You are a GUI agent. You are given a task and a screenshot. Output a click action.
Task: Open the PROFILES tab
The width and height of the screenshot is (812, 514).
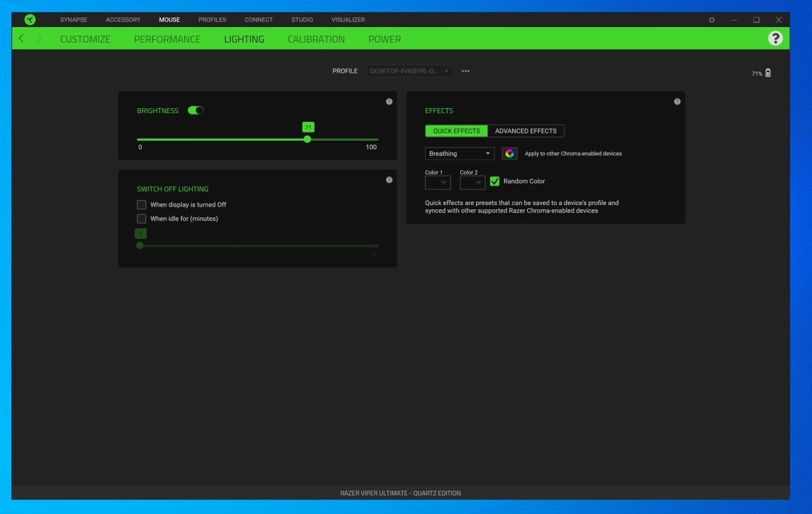(x=212, y=20)
